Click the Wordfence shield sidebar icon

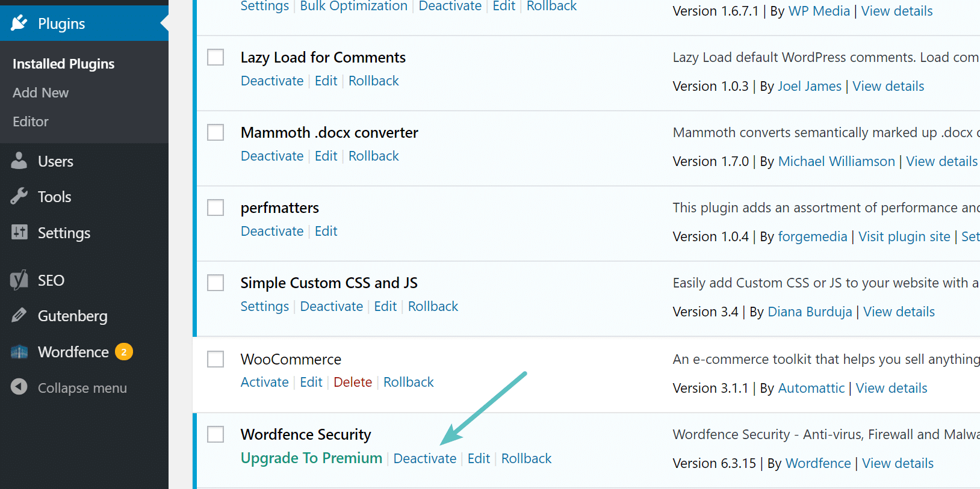(x=19, y=352)
